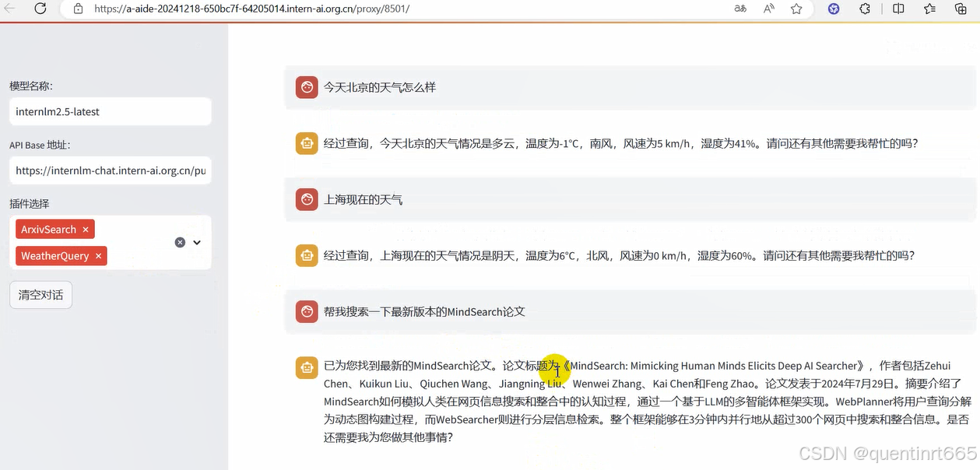This screenshot has width=980, height=470.
Task: Clear all selected plugins with circle x
Action: [x=180, y=242]
